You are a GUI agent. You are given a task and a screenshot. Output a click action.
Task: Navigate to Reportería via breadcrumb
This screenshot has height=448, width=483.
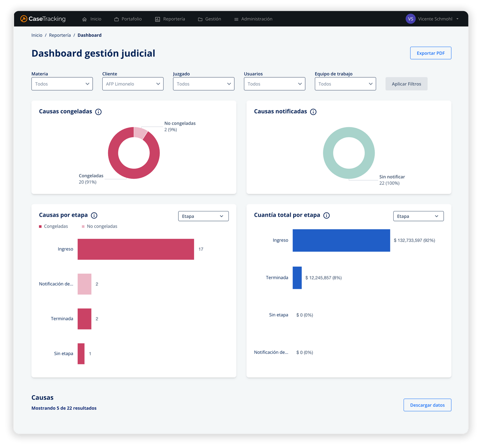pyautogui.click(x=60, y=35)
